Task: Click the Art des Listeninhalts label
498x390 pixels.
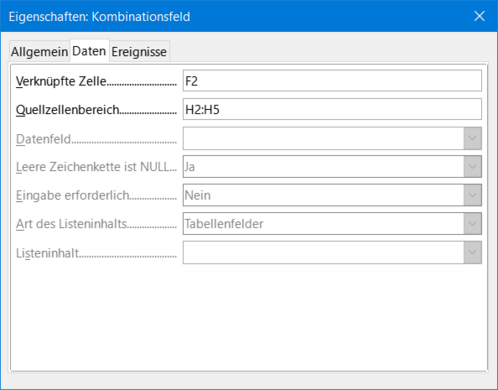Action: (x=71, y=224)
